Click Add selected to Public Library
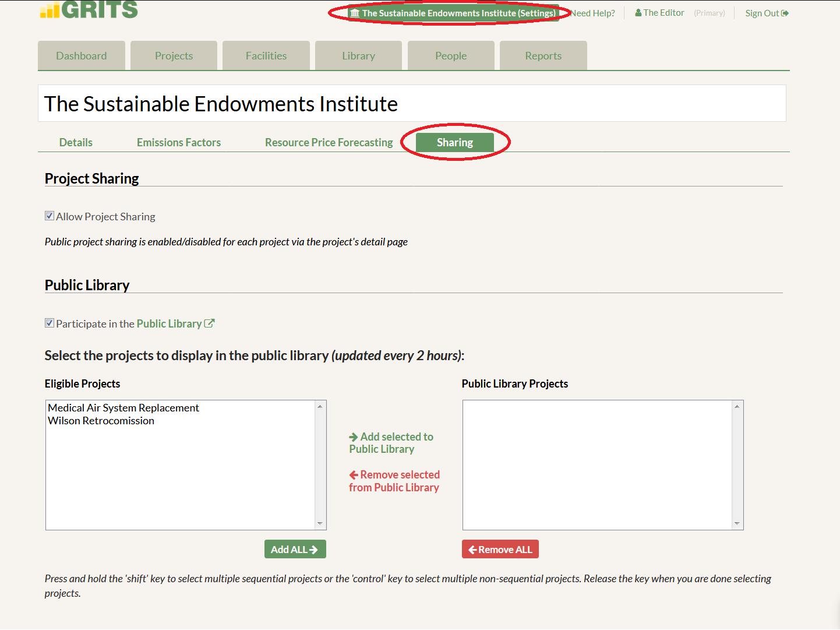Viewport: 840px width, 630px height. tap(391, 443)
